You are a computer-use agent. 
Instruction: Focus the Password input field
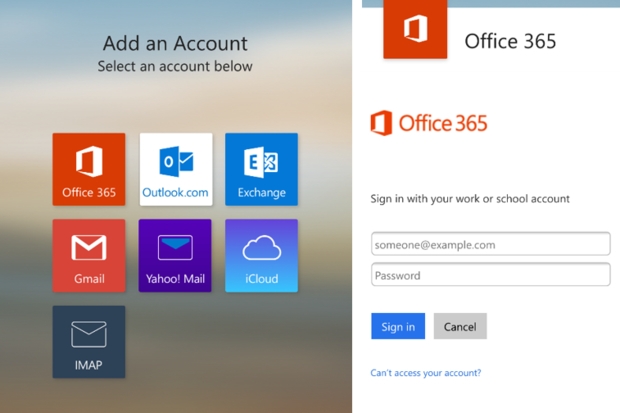click(490, 275)
